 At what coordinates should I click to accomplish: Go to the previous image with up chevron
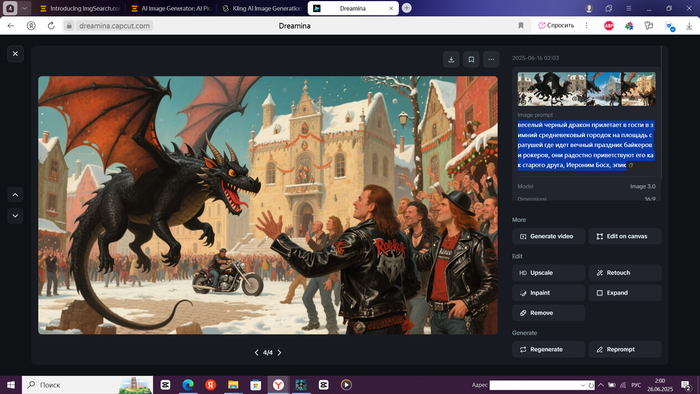[x=15, y=195]
